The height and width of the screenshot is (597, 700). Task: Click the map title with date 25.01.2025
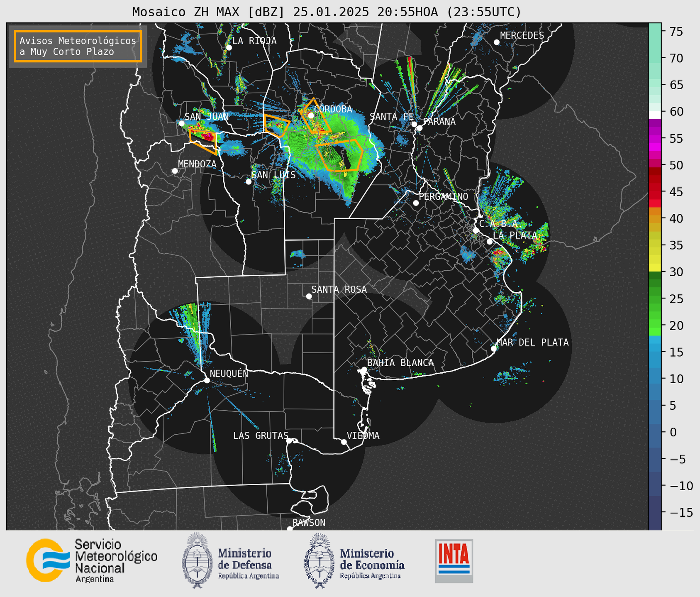[x=327, y=12]
